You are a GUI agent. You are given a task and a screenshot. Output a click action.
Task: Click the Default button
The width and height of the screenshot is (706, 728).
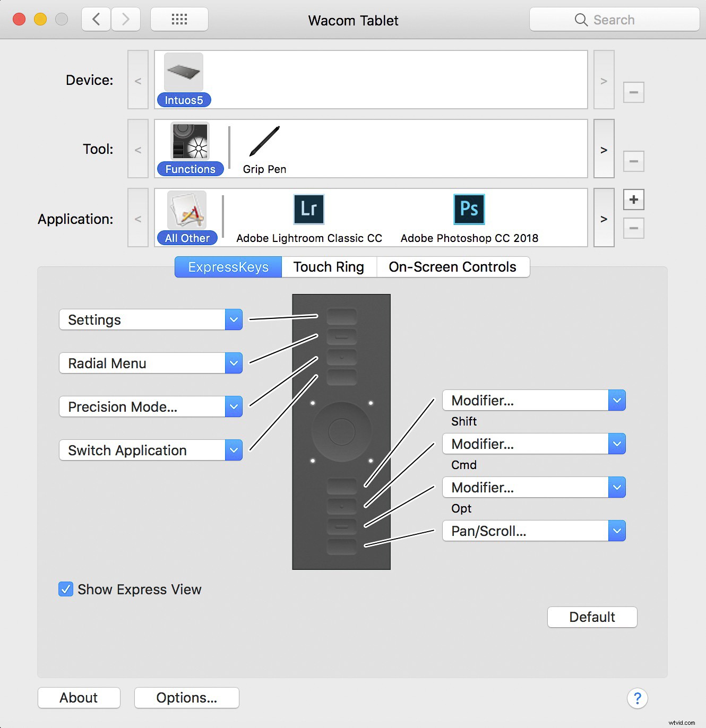592,617
